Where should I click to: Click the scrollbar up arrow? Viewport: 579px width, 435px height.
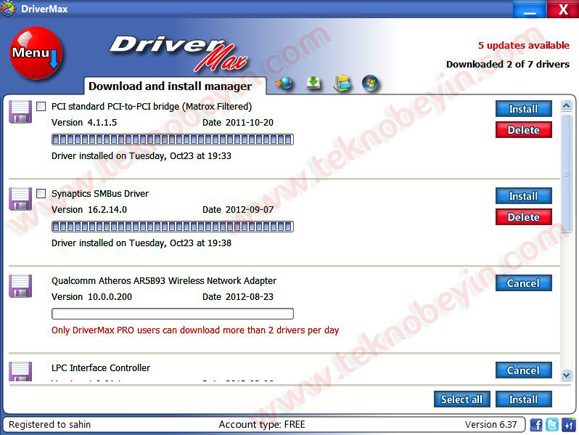(x=566, y=106)
